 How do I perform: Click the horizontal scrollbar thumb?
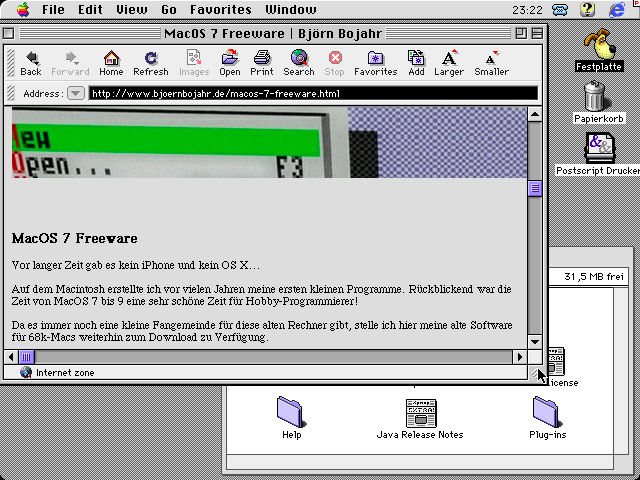tap(27, 357)
